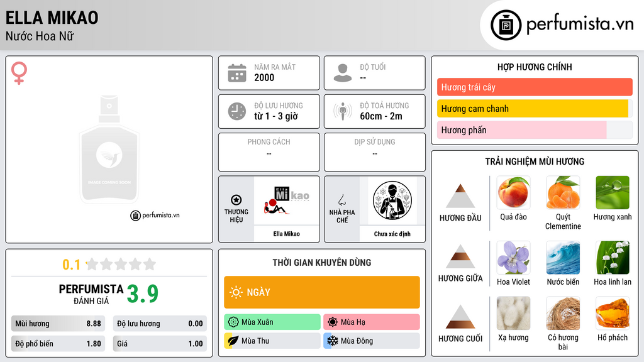The image size is (644, 362).
Task: Click the Nước biển wave note image
Action: [x=563, y=257]
